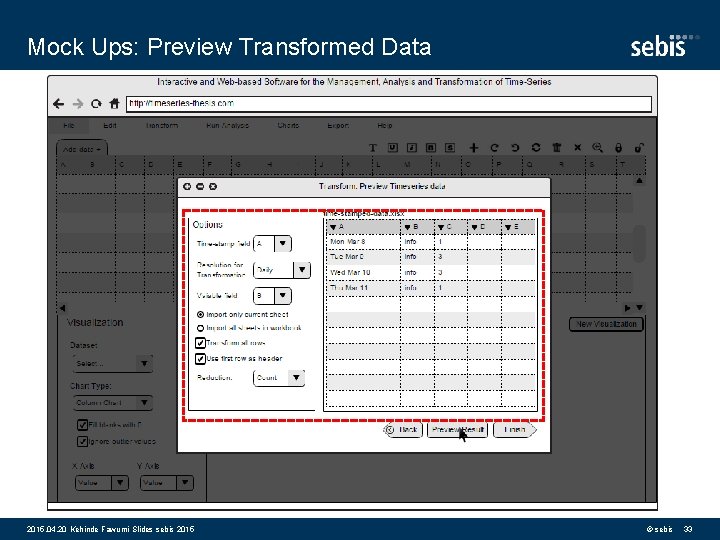This screenshot has width=720, height=540.
Task: Click the sync refresh toolbar icon
Action: click(536, 147)
